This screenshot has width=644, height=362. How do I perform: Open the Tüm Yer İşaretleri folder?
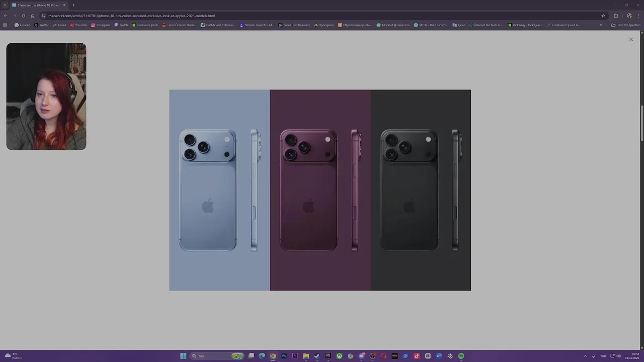pyautogui.click(x=626, y=25)
